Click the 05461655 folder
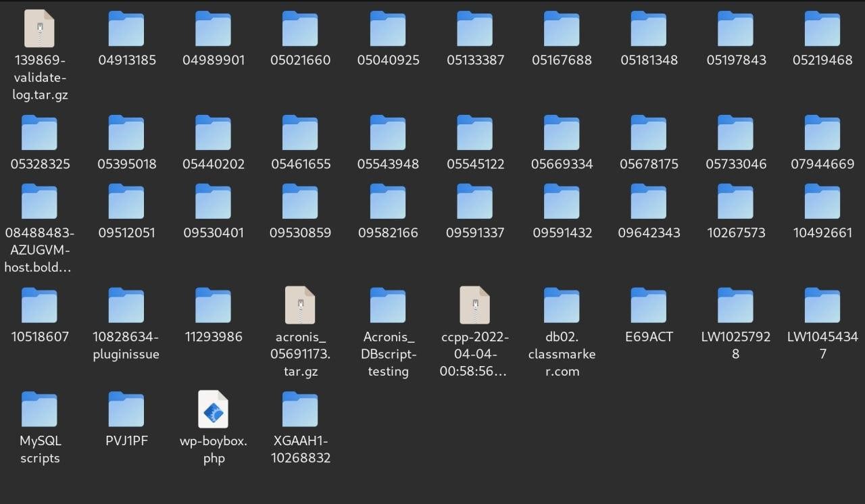865x504 pixels. pos(300,133)
